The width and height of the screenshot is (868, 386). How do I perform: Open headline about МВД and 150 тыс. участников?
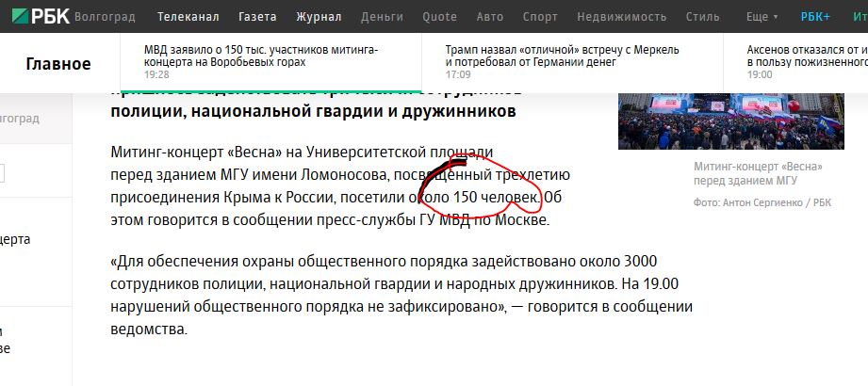click(x=261, y=56)
